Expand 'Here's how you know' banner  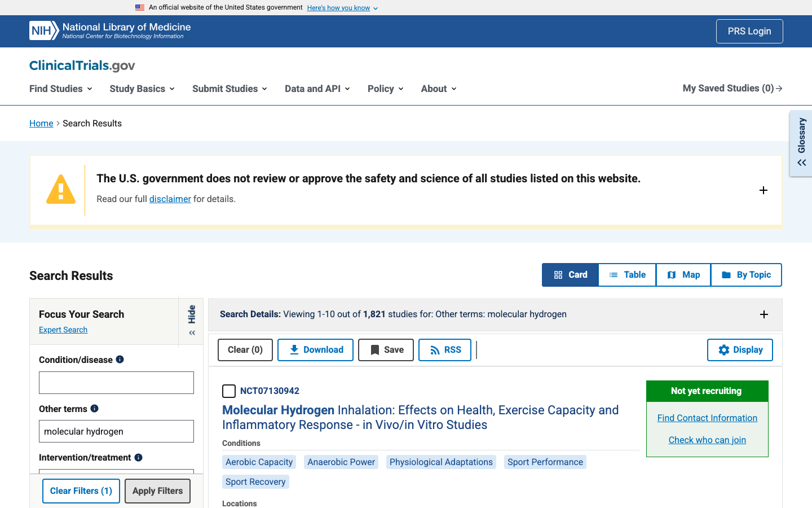[342, 8]
